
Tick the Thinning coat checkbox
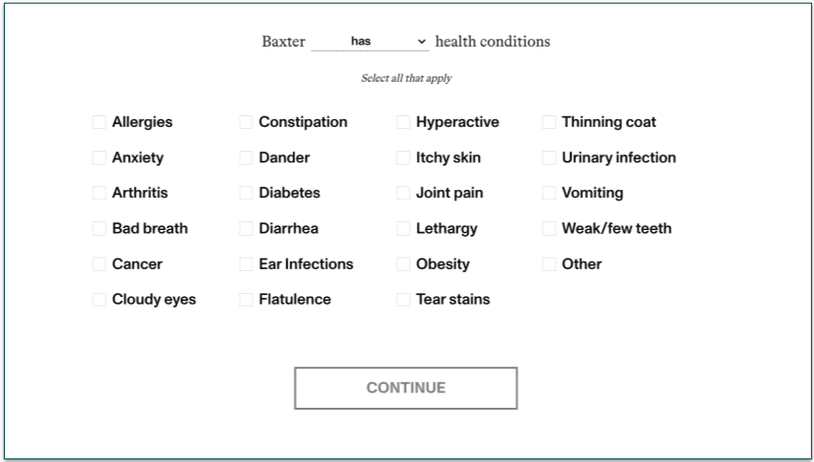click(x=549, y=122)
